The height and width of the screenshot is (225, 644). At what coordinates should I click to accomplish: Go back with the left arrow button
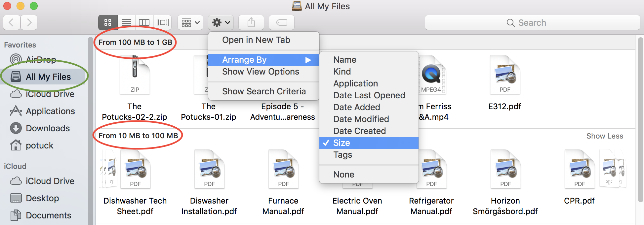click(12, 22)
